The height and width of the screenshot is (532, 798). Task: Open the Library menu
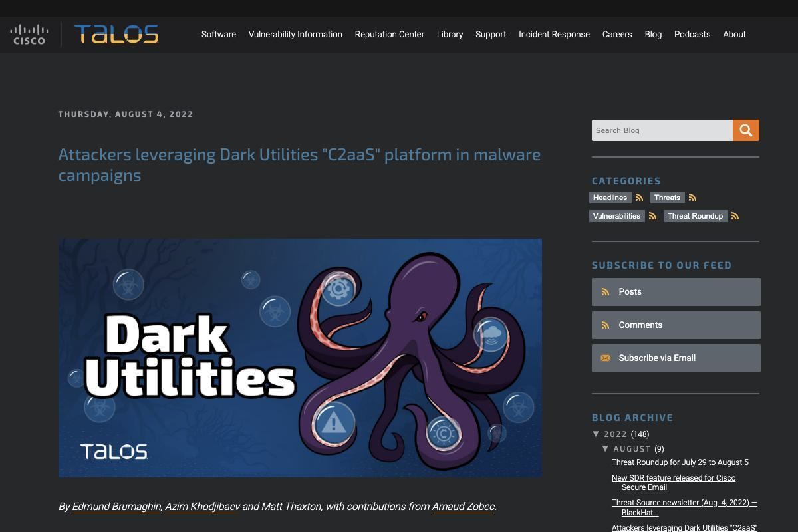(450, 35)
